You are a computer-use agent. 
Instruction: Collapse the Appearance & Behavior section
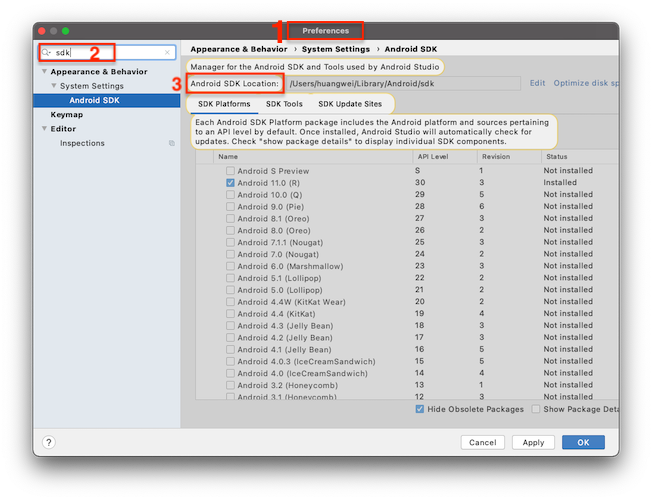pos(45,72)
